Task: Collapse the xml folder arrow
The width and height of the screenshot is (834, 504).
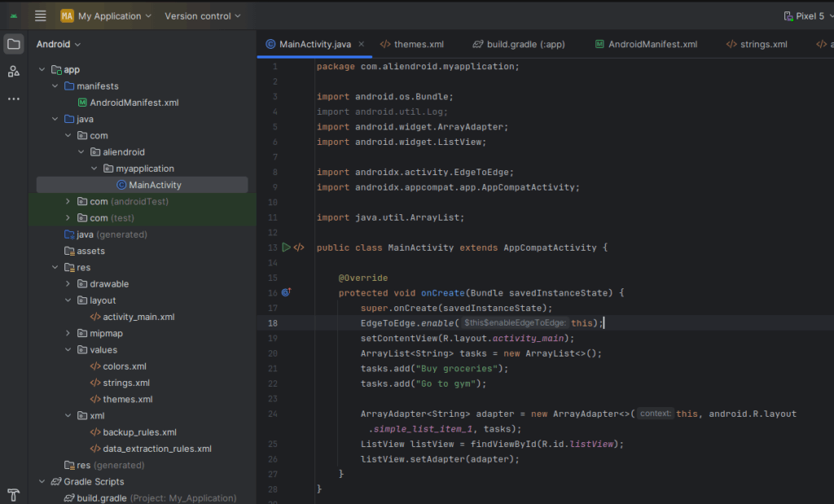Action: (68, 415)
